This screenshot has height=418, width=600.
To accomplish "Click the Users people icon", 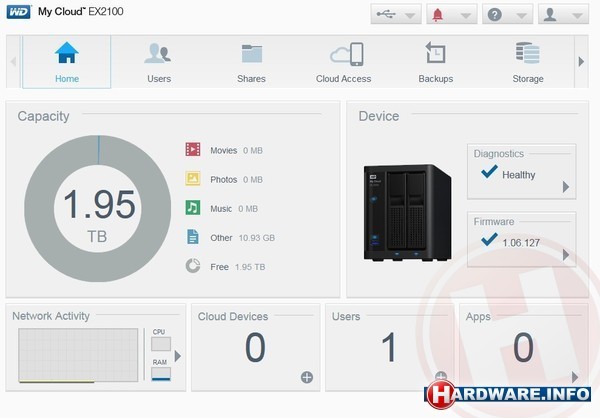I will pos(158,53).
